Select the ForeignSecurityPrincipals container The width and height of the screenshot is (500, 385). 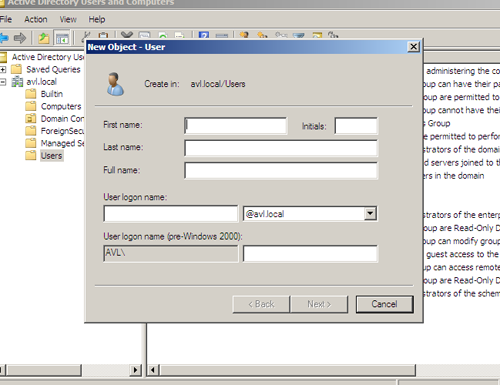(62, 131)
